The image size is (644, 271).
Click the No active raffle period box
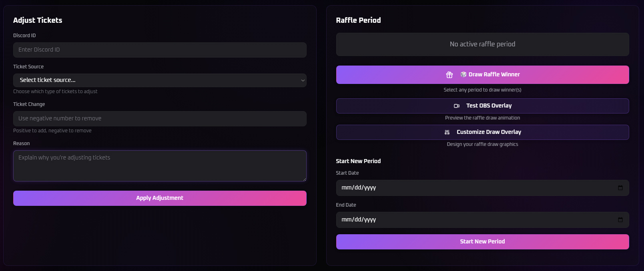(483, 44)
